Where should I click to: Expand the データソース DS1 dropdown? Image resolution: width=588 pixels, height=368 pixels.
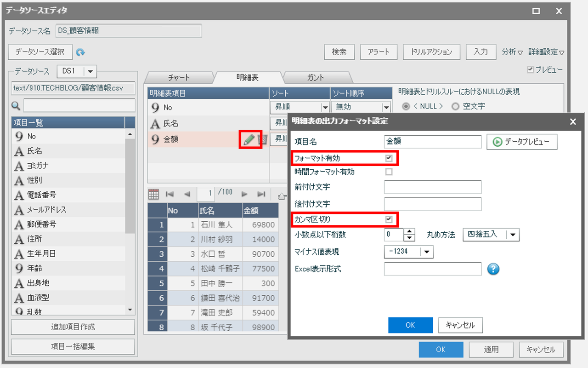(90, 71)
